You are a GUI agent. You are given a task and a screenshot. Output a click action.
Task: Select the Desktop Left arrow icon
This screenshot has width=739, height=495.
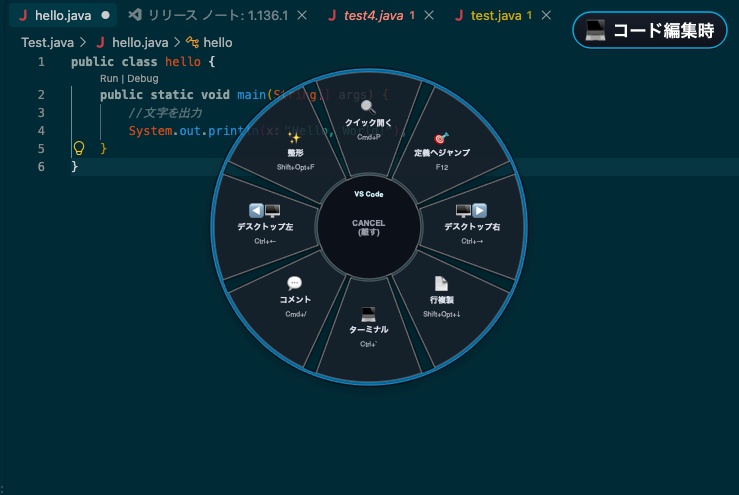click(x=256, y=210)
